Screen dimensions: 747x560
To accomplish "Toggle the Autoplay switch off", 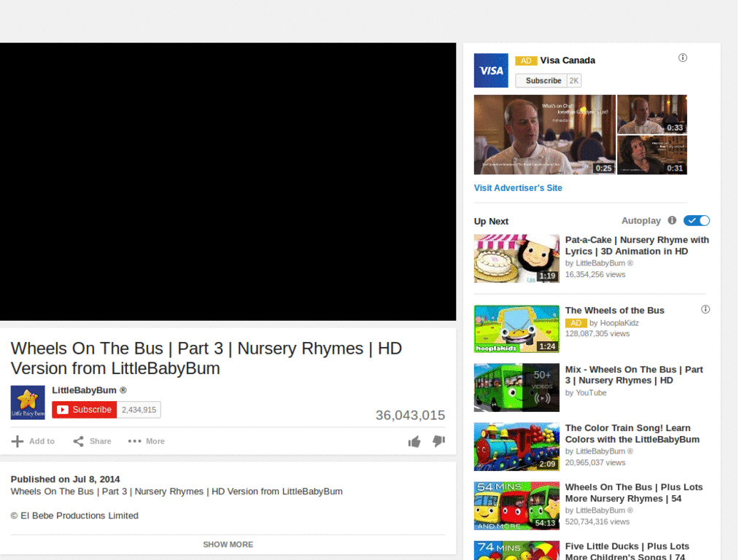I will tap(697, 220).
